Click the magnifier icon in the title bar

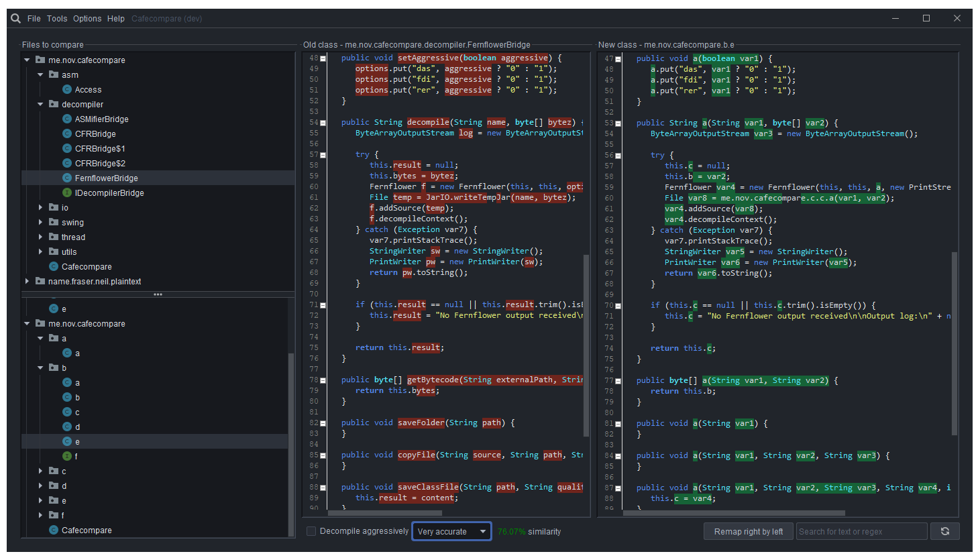click(x=15, y=18)
